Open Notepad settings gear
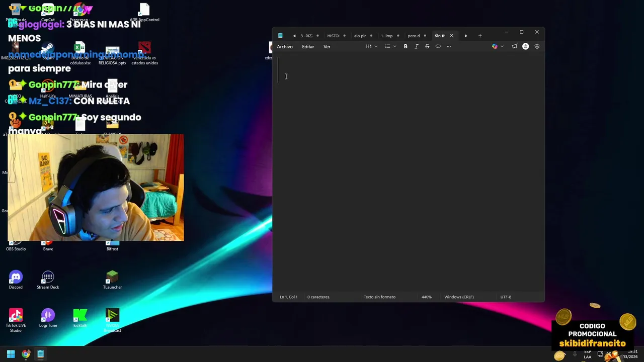The height and width of the screenshot is (362, 644). pos(537,46)
